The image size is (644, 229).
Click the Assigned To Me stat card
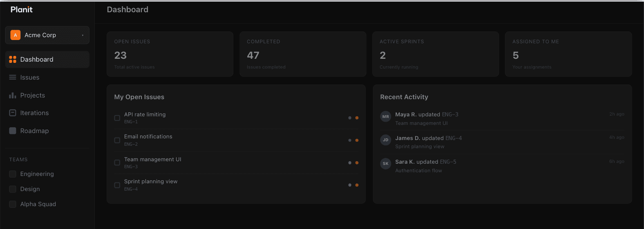click(568, 54)
